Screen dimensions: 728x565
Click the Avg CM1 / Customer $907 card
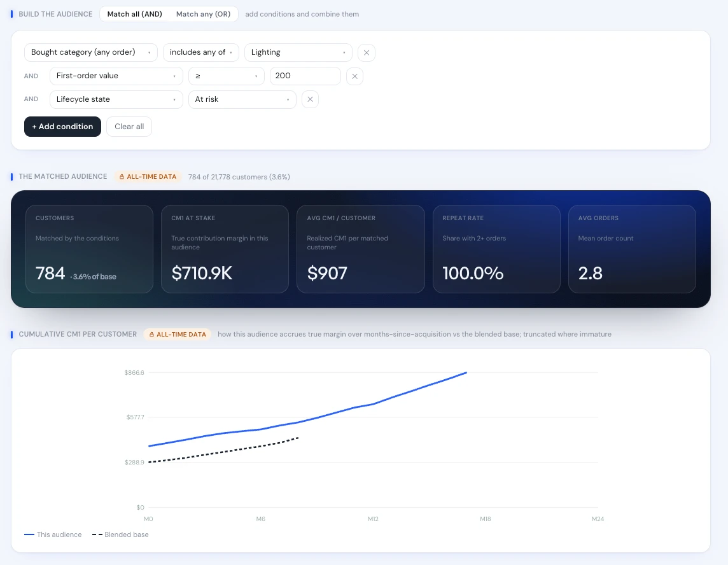(361, 249)
